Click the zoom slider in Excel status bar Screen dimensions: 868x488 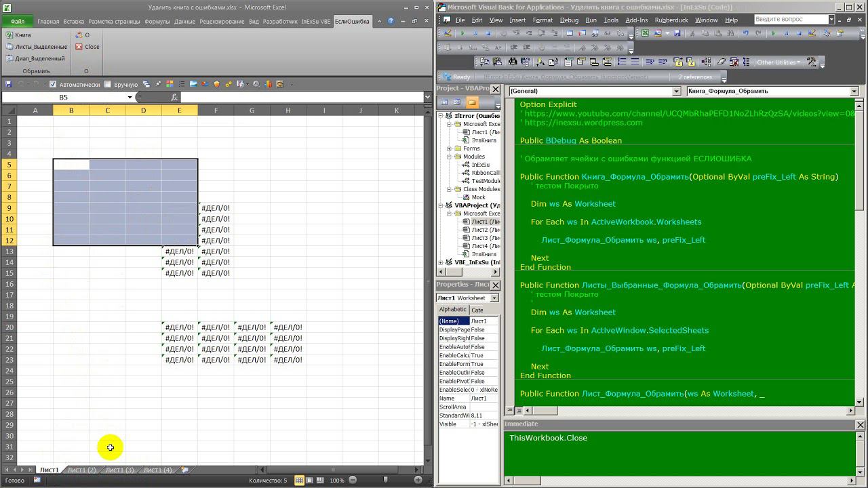coord(385,480)
